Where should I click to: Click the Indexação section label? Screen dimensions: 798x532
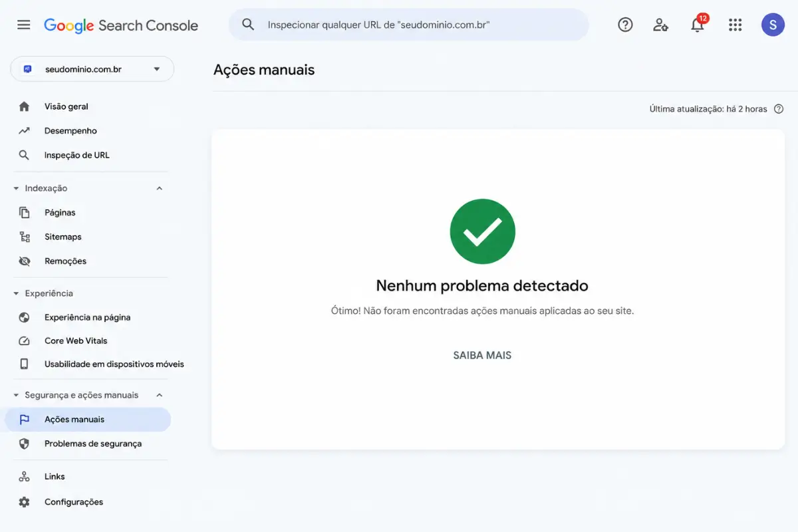pos(46,188)
